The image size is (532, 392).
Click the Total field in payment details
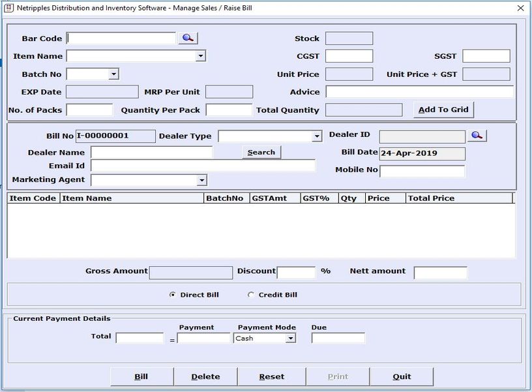pyautogui.click(x=140, y=338)
